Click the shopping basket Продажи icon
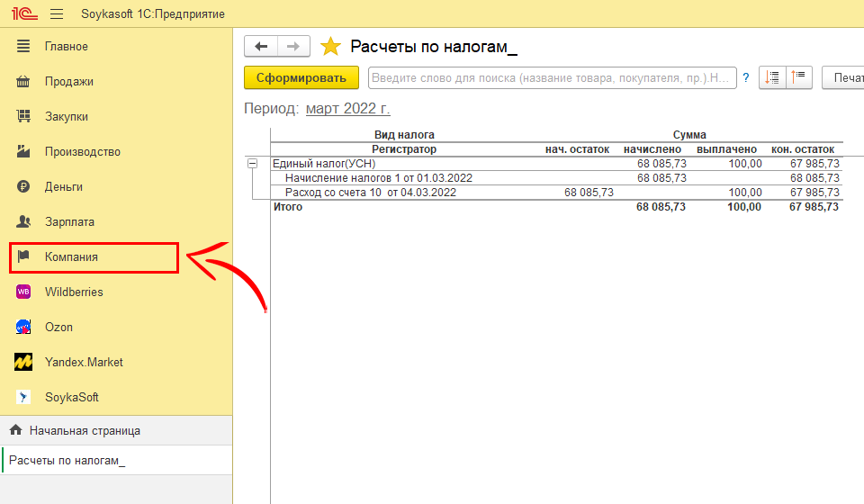This screenshot has height=504, width=864. [x=24, y=82]
